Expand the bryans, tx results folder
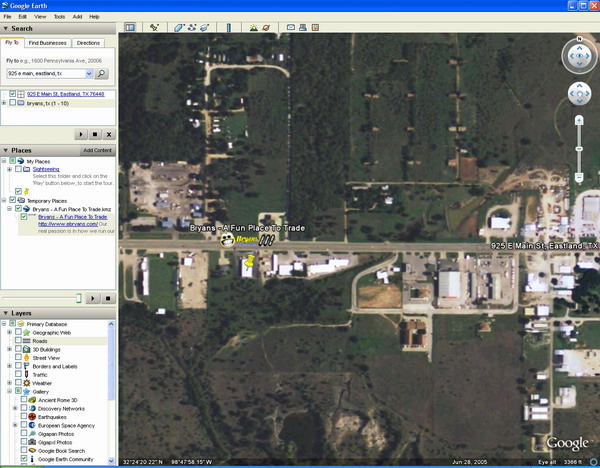This screenshot has width=600, height=468. click(4, 103)
